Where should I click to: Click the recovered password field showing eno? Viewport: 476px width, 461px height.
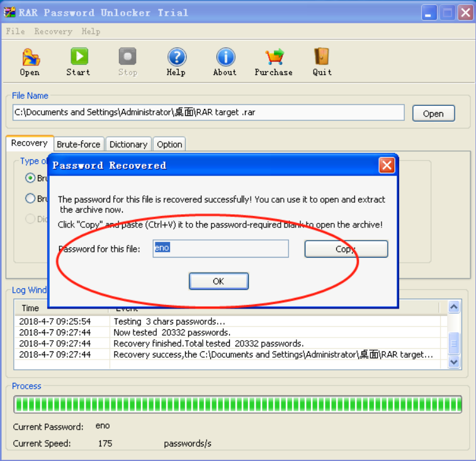pyautogui.click(x=221, y=248)
